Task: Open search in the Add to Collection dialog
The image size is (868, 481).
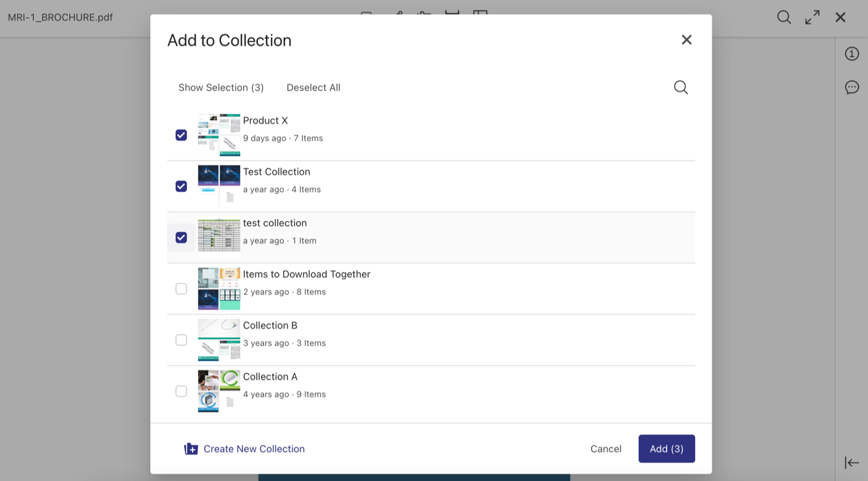Action: pos(681,87)
